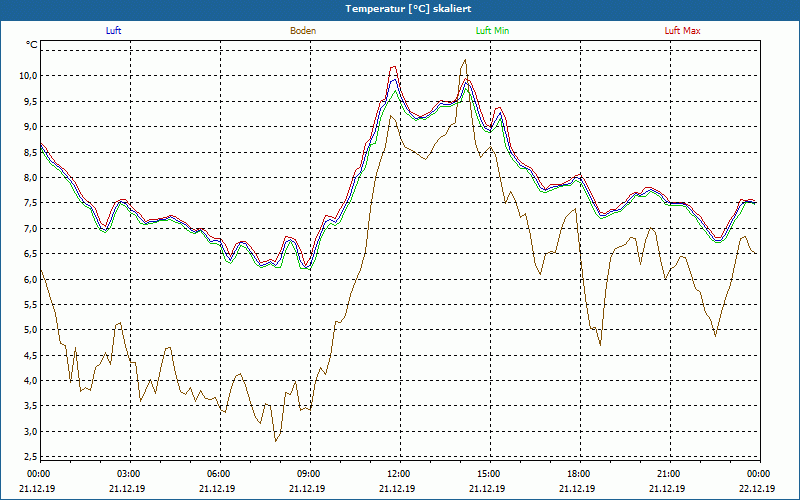
Task: Click the 10,0 y-axis value
Action: coord(28,76)
